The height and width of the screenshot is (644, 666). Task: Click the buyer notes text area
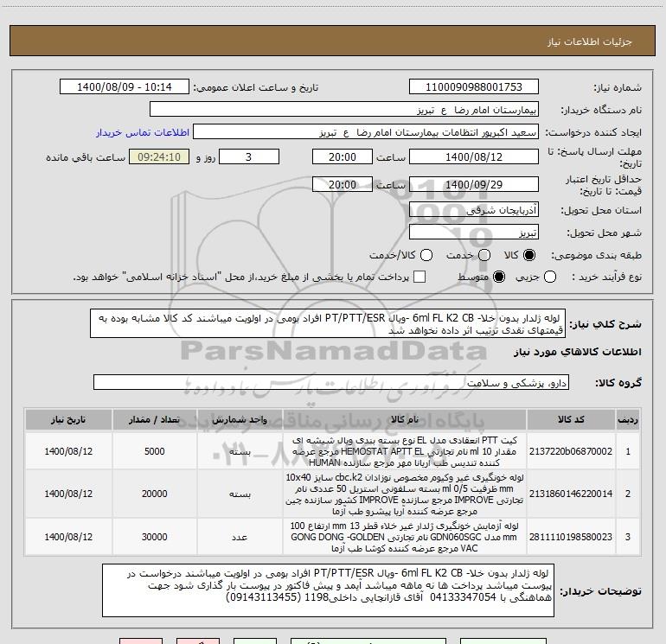(x=329, y=590)
